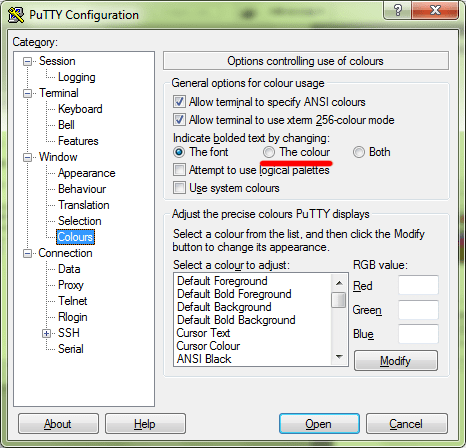
Task: Collapse the Terminal tree node
Action: coord(27,93)
